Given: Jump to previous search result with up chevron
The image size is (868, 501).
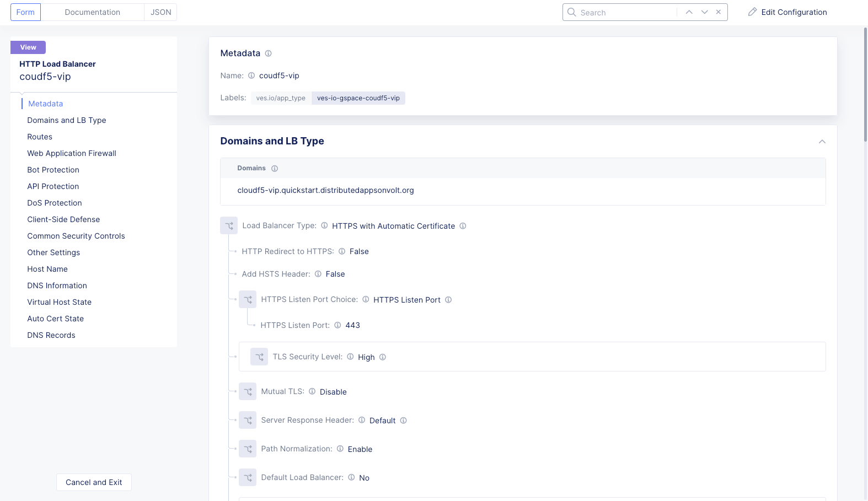Looking at the screenshot, I should pos(689,12).
